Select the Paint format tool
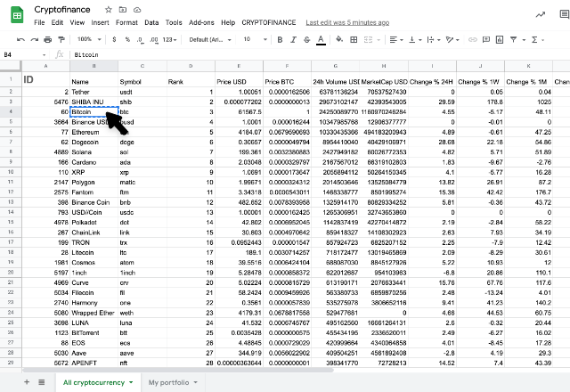Image resolution: width=570 pixels, height=392 pixels. tap(61, 39)
